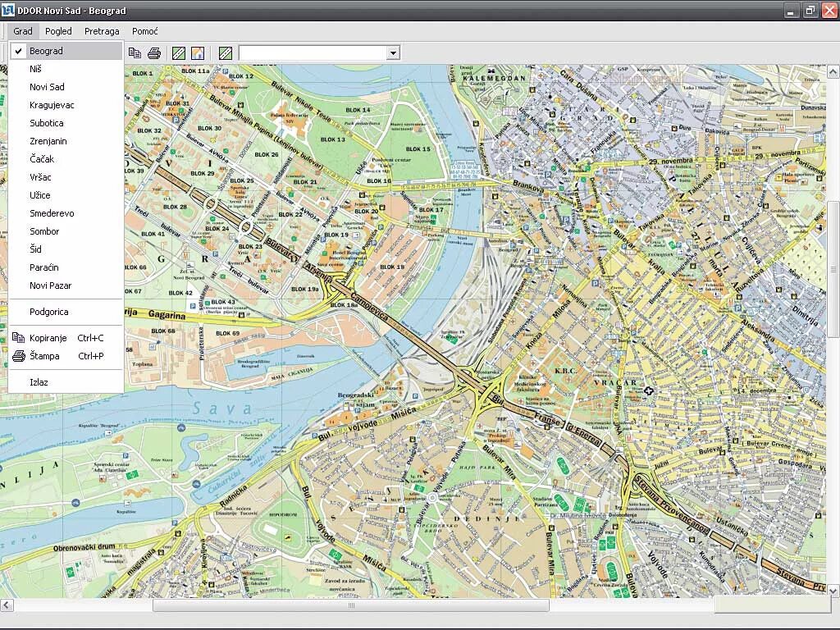Select Novi Pazar city entry
This screenshot has width=840, height=630.
coord(66,285)
